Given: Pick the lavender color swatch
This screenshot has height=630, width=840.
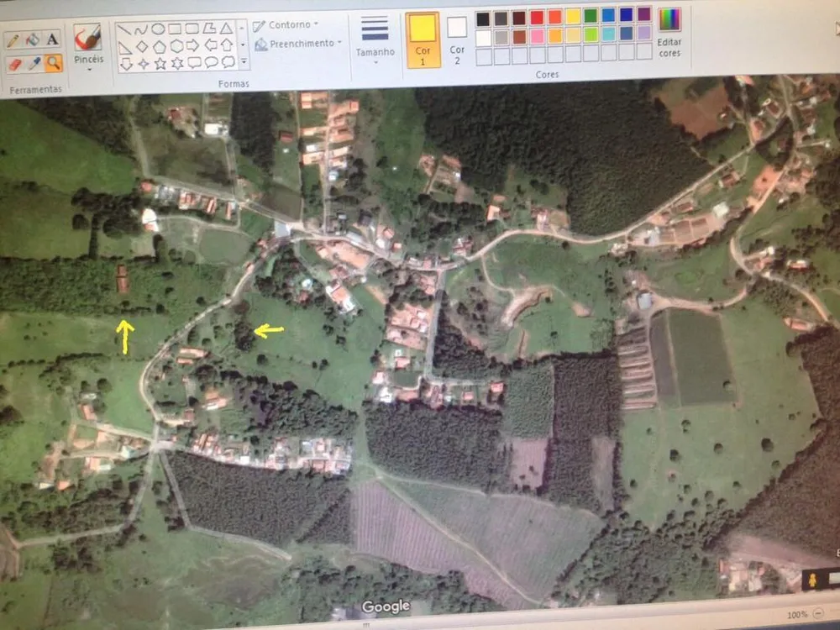Looking at the screenshot, I should [x=644, y=34].
